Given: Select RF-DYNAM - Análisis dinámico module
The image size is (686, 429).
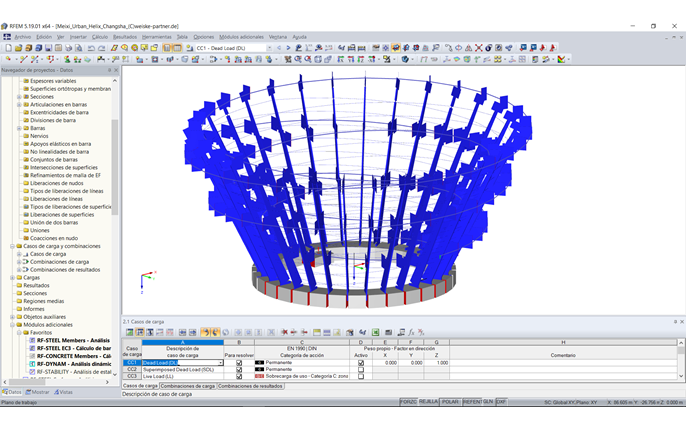Looking at the screenshot, I should (x=74, y=364).
